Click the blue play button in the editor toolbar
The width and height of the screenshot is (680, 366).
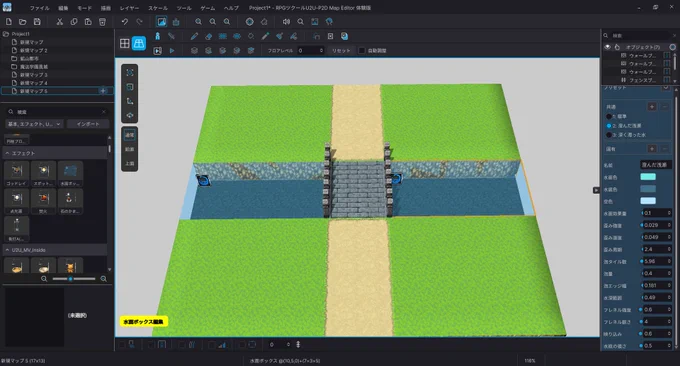pos(172,50)
